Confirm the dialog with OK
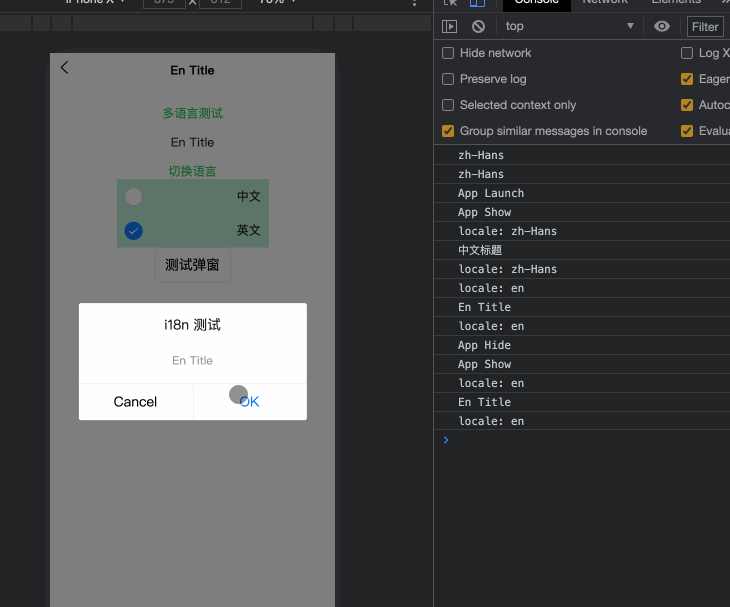This screenshot has height=607, width=730. click(249, 402)
